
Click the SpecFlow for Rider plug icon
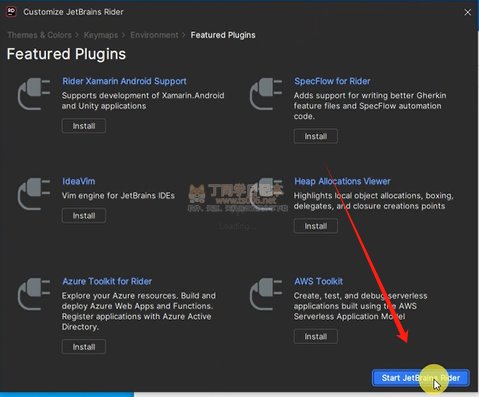point(266,94)
